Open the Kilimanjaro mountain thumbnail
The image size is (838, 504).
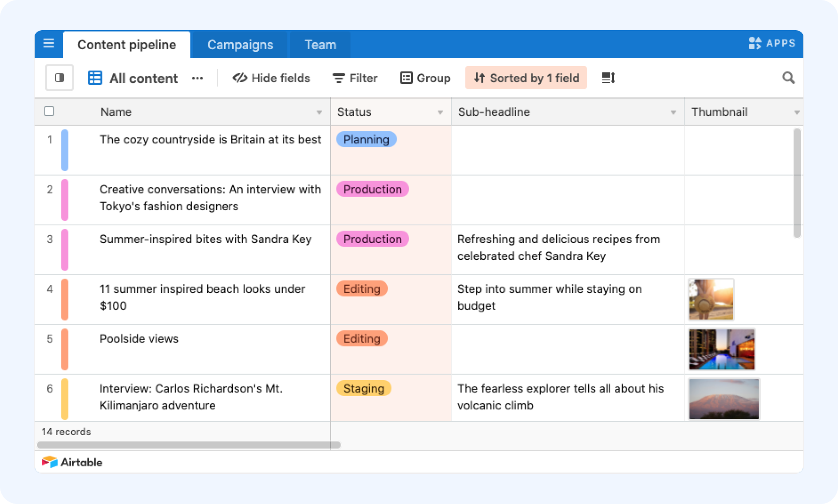[x=724, y=399]
